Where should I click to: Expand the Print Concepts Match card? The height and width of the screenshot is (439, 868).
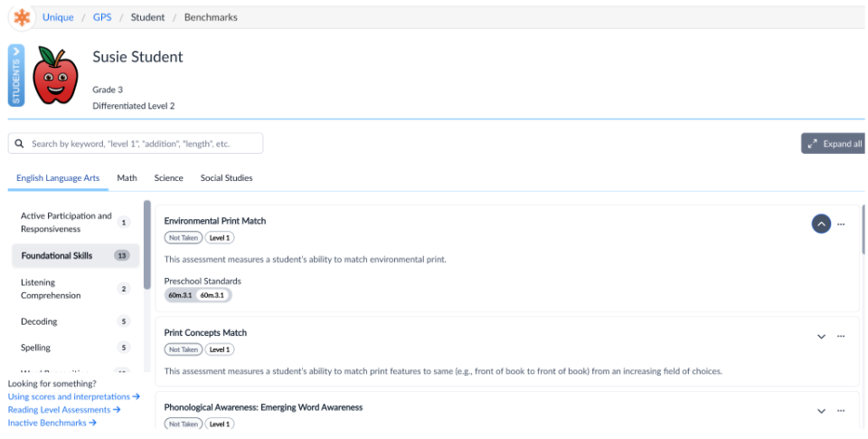pyautogui.click(x=821, y=336)
